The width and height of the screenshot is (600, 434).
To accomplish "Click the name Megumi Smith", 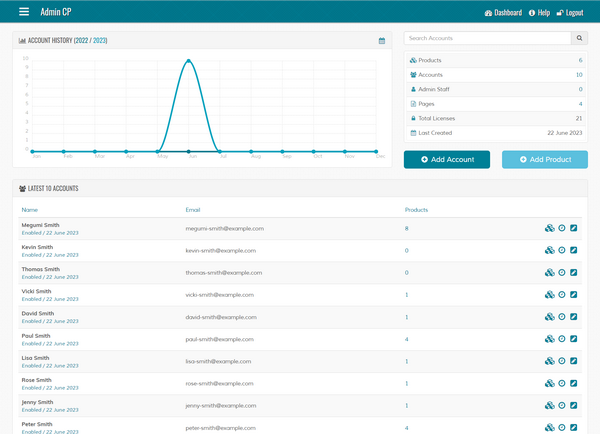I will (x=40, y=225).
